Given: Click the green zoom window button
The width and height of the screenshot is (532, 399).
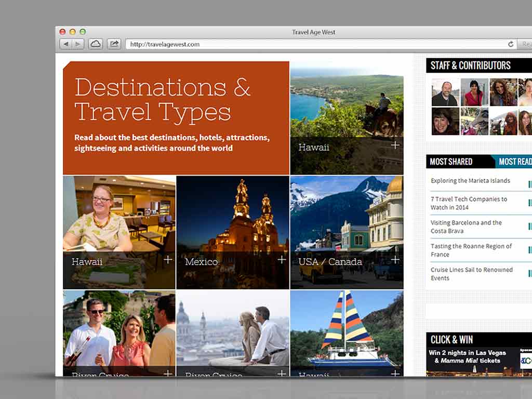Looking at the screenshot, I should click(83, 32).
